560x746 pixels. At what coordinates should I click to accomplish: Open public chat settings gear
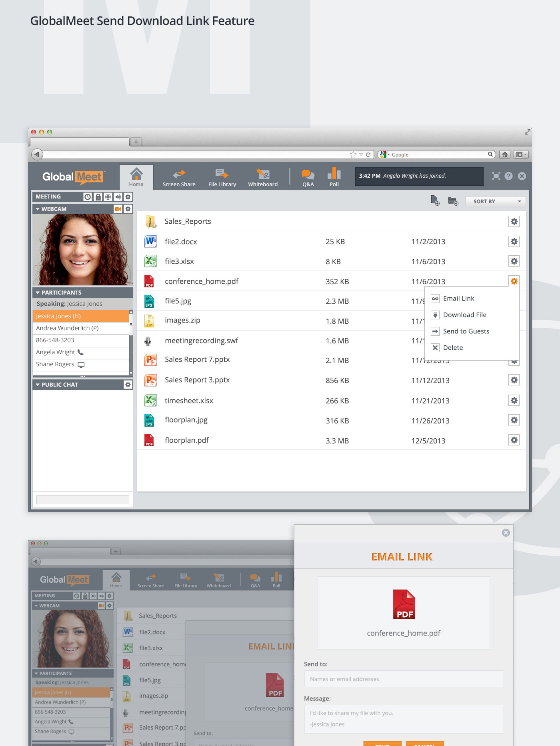(x=128, y=385)
